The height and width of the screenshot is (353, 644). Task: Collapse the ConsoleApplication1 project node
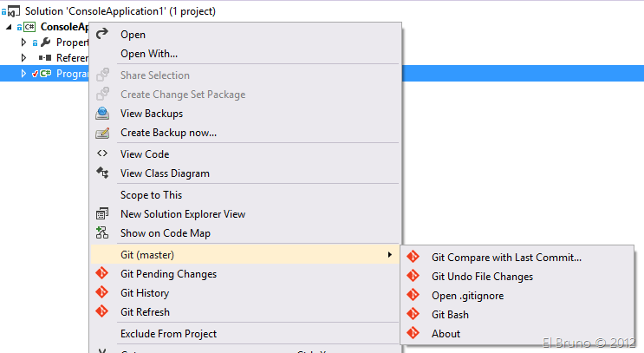coord(9,27)
